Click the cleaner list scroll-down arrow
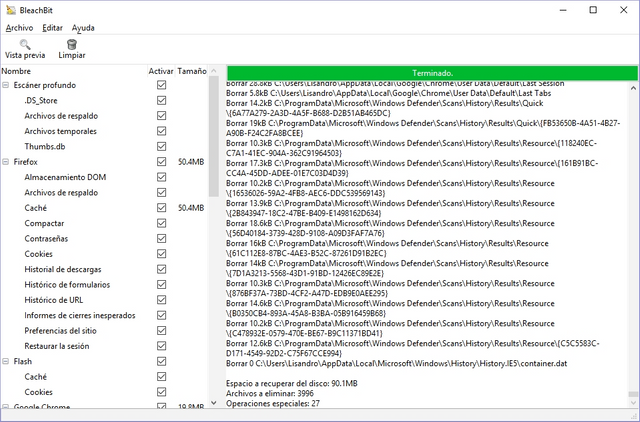 pyautogui.click(x=214, y=403)
